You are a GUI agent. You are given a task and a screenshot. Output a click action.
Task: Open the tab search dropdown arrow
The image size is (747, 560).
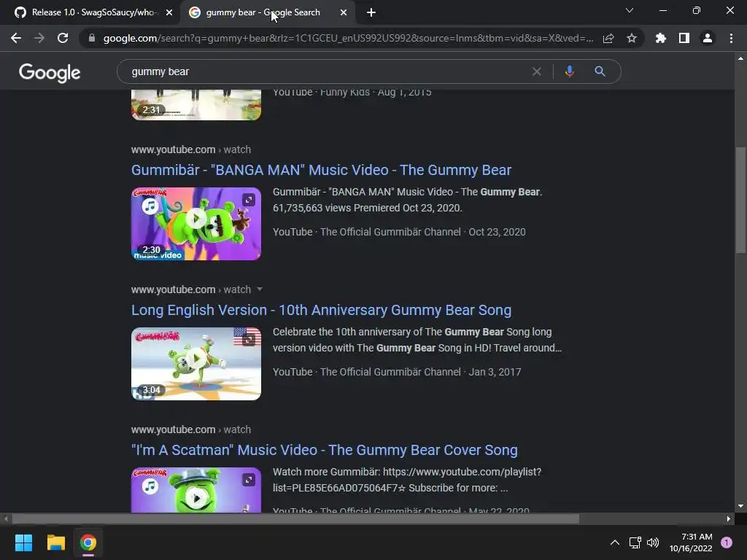pyautogui.click(x=630, y=10)
